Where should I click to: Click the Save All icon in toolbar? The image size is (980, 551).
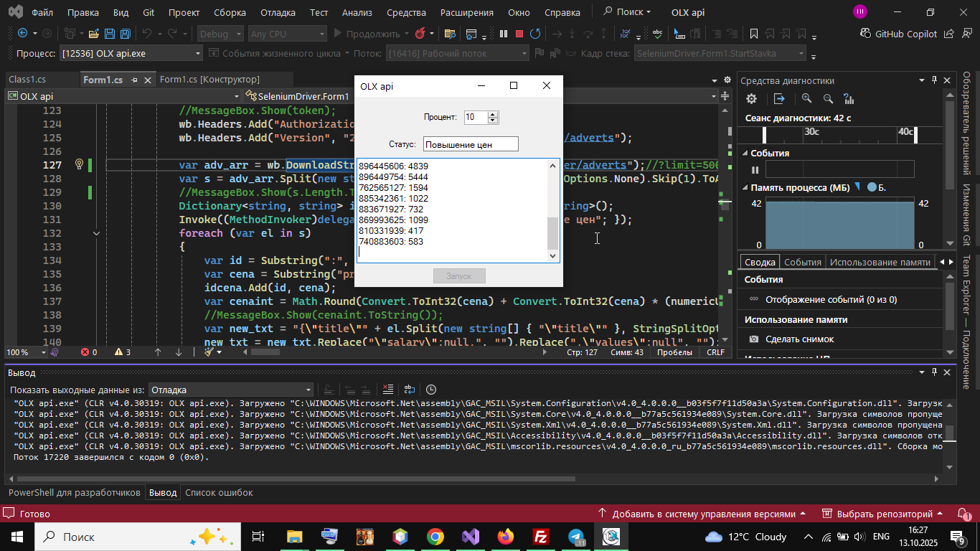pos(125,34)
